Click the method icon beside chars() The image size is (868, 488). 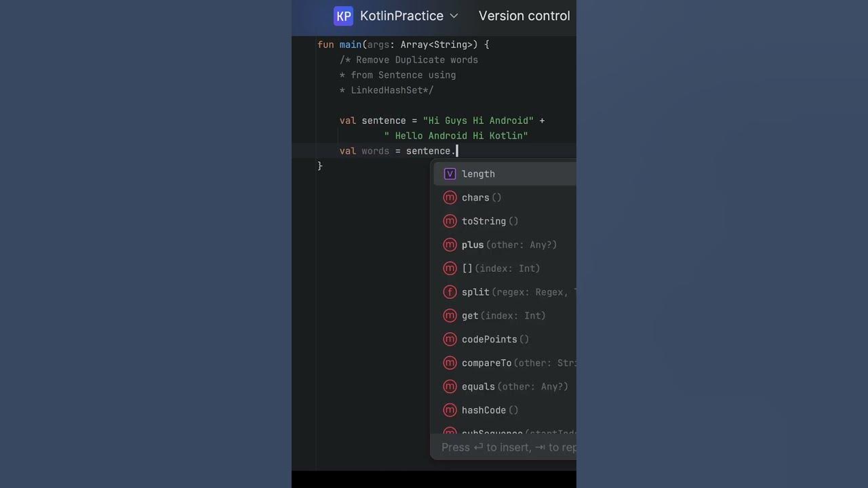(x=450, y=198)
